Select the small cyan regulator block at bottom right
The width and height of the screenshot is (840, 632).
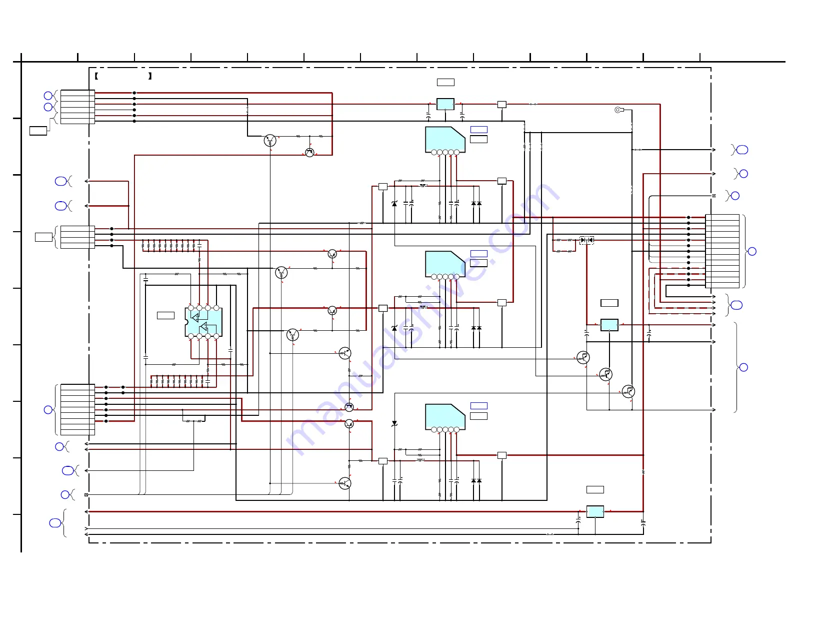(x=595, y=511)
